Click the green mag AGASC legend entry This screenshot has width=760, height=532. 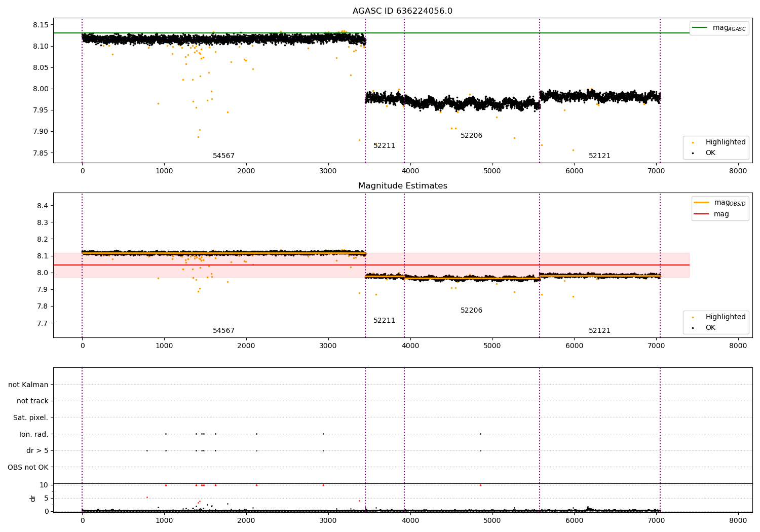tap(719, 28)
